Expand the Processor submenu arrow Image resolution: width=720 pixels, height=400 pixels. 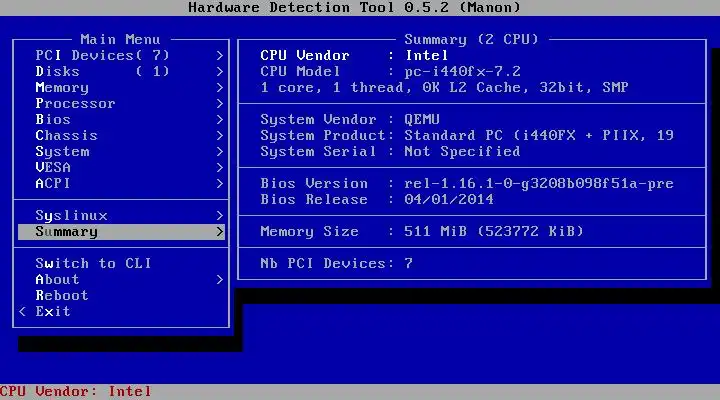pyautogui.click(x=219, y=104)
